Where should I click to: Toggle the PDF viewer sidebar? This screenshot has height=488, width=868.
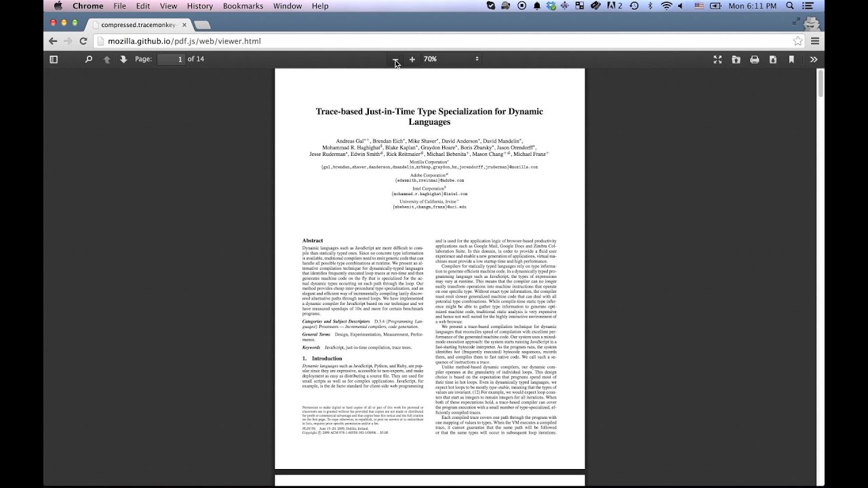coord(54,59)
